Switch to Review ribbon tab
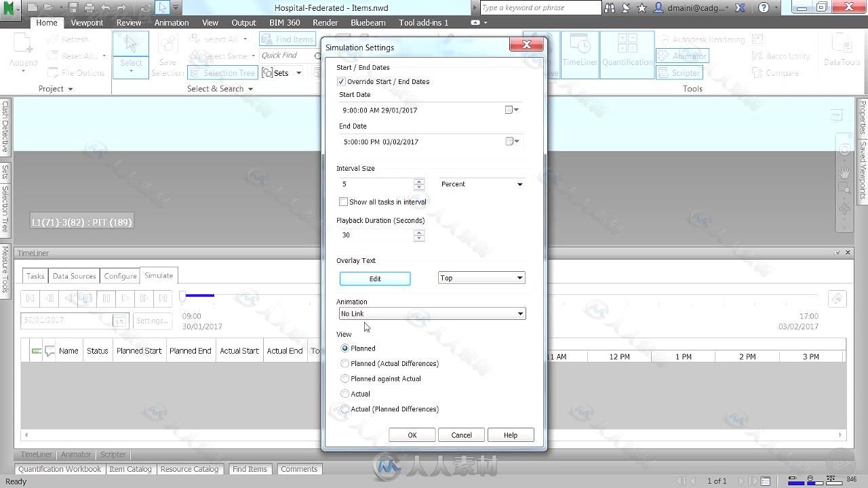868x488 pixels. point(129,22)
